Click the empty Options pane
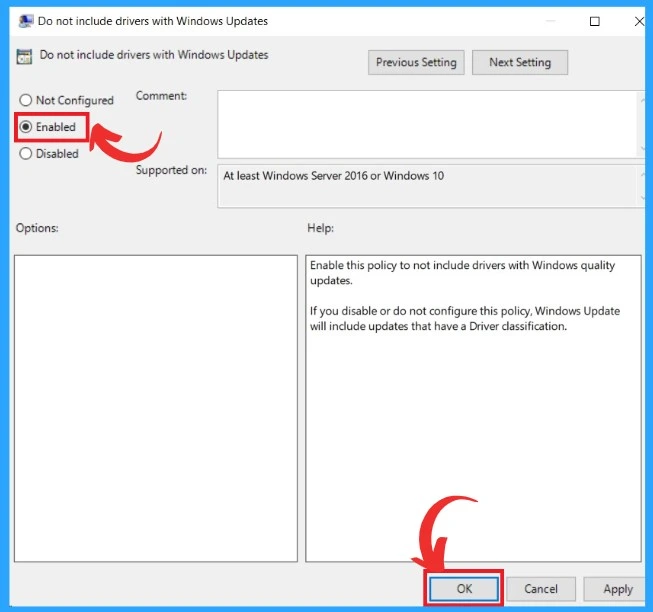The width and height of the screenshot is (653, 612). [156, 408]
